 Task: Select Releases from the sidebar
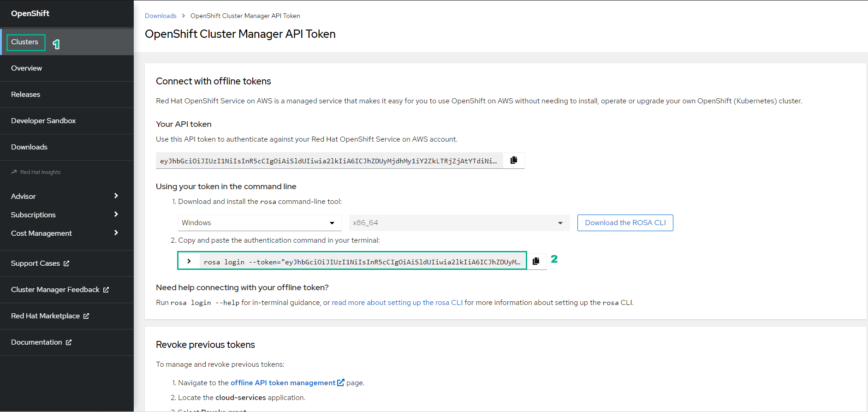tap(26, 95)
